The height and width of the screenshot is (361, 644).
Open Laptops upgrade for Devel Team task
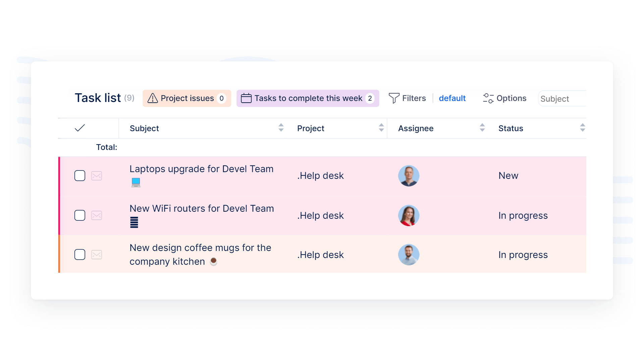[x=201, y=169]
